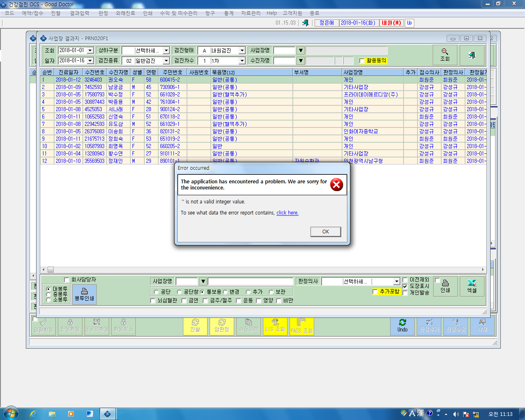Select the 공단 radio button
Viewport: 525px width, 420px height.
pyautogui.click(x=156, y=292)
